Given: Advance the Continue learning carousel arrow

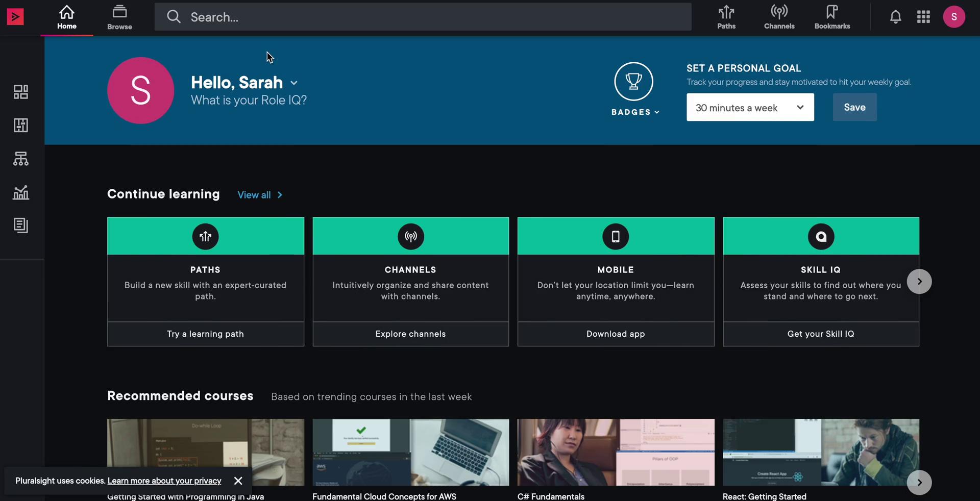Looking at the screenshot, I should coord(919,282).
